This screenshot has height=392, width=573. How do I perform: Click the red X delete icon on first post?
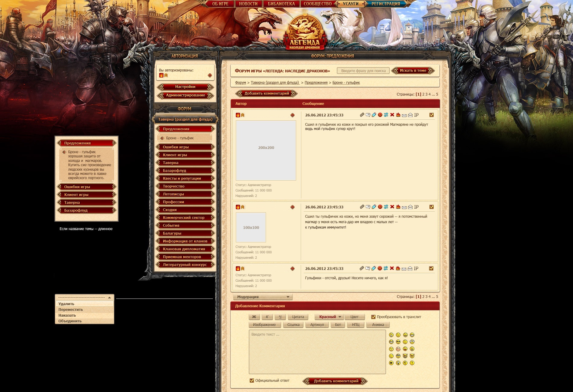(x=392, y=115)
